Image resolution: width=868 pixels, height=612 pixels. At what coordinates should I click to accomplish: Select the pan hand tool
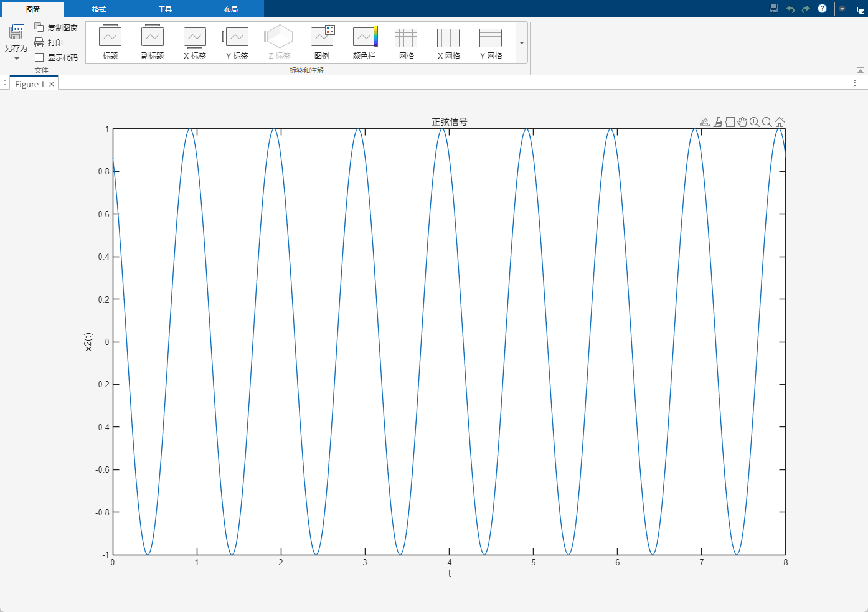(x=742, y=122)
